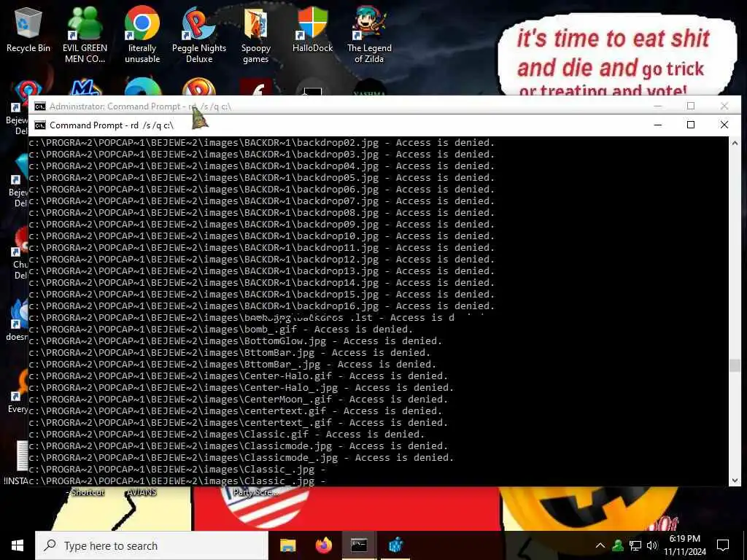Viewport: 747px width, 560px height.
Task: Click the Command Prompt scrollbar up arrow
Action: (x=735, y=143)
